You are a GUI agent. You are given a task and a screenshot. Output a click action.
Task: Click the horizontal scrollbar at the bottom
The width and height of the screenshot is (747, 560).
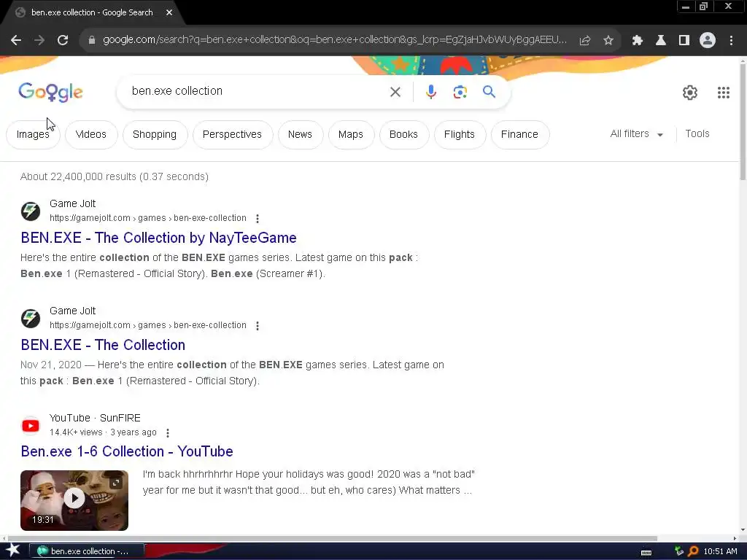tap(332, 539)
